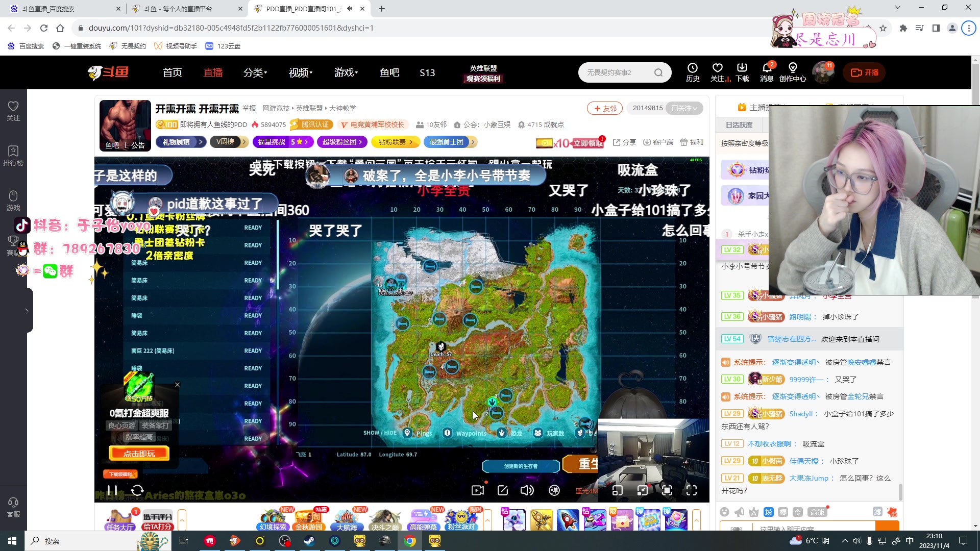Toggle 高能 chat mode button

pos(817,512)
